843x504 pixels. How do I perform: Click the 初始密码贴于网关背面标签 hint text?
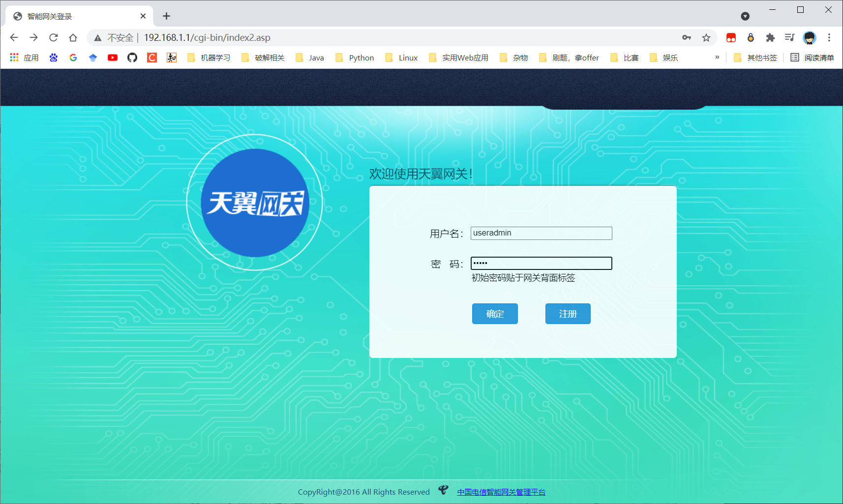coord(523,278)
